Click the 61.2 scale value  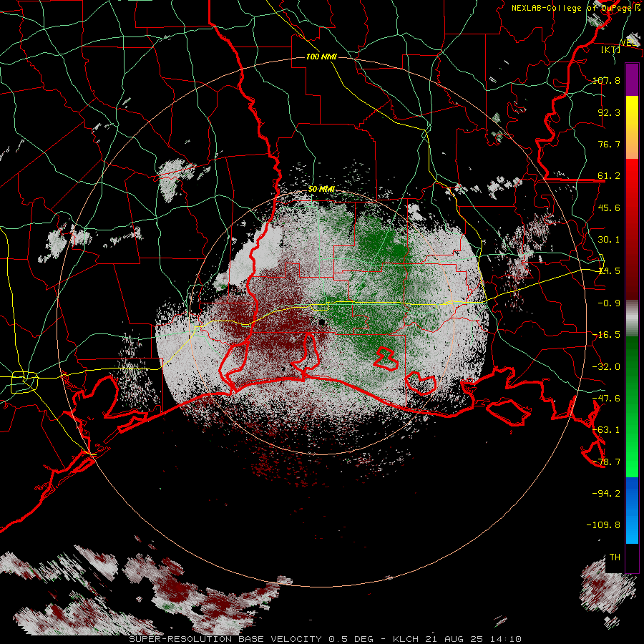point(609,176)
